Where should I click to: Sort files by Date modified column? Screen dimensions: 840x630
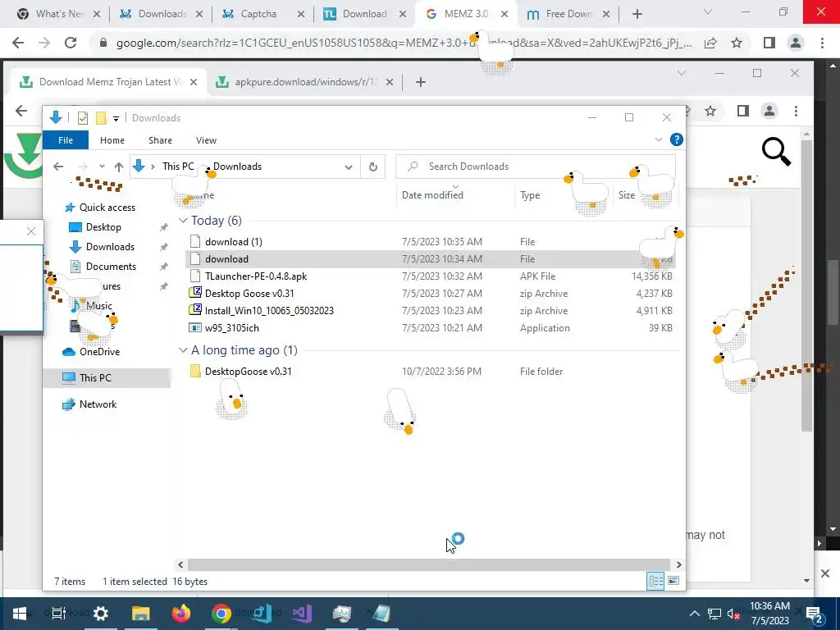[432, 195]
